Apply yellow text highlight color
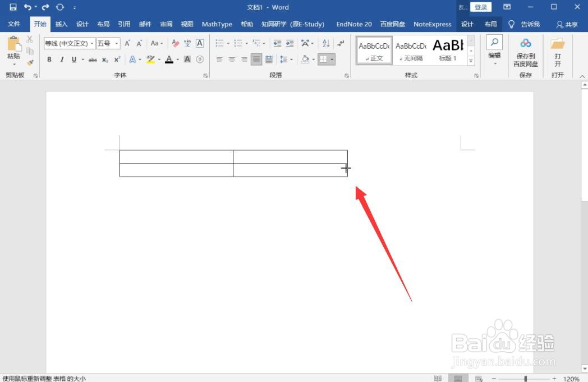This screenshot has width=588, height=382. click(151, 60)
